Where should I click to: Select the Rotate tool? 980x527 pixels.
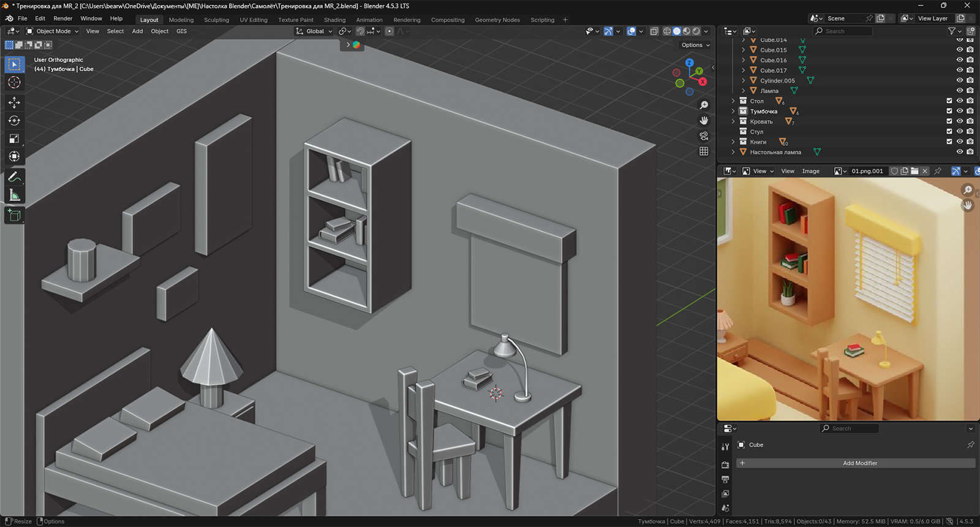[14, 121]
